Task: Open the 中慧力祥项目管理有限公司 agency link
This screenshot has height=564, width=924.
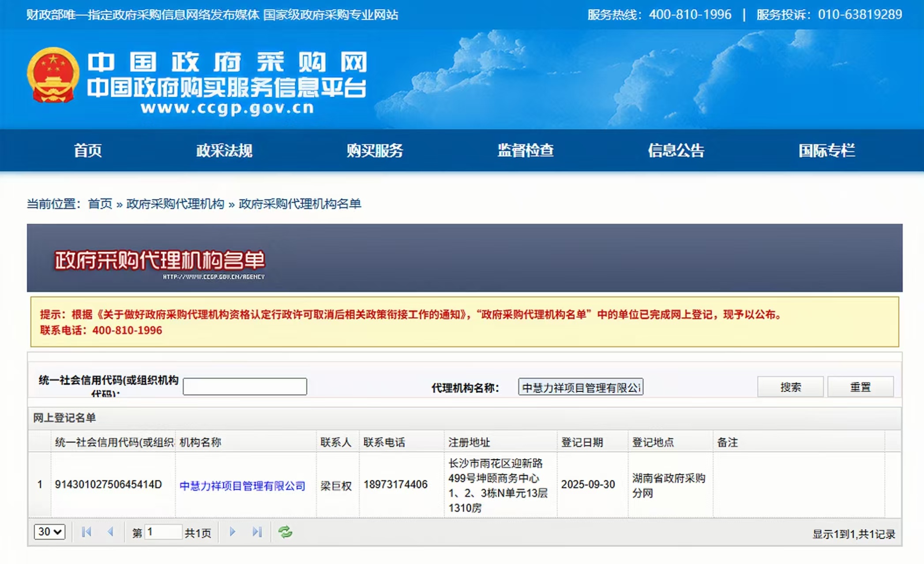Action: [242, 486]
